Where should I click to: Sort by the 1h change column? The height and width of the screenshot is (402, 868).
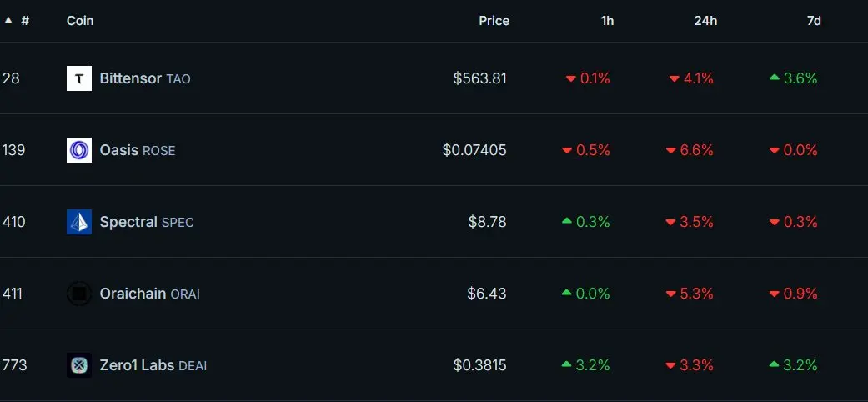click(x=607, y=21)
